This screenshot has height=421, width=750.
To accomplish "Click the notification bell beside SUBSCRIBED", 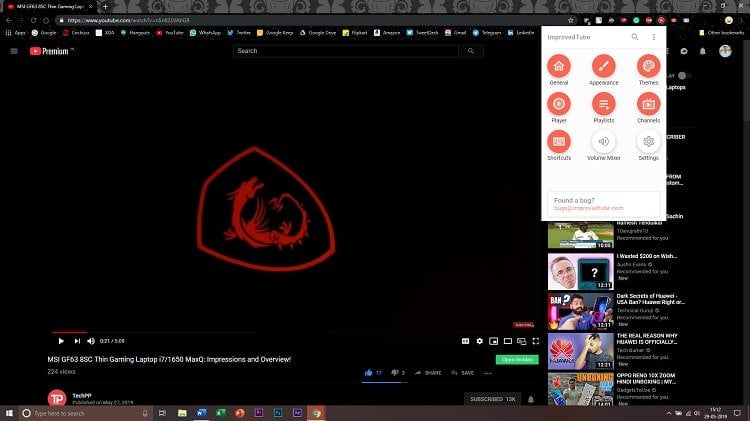I will click(530, 399).
